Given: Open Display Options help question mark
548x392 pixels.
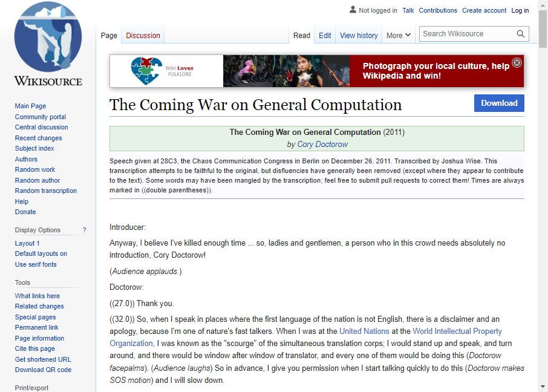Looking at the screenshot, I should [84, 230].
